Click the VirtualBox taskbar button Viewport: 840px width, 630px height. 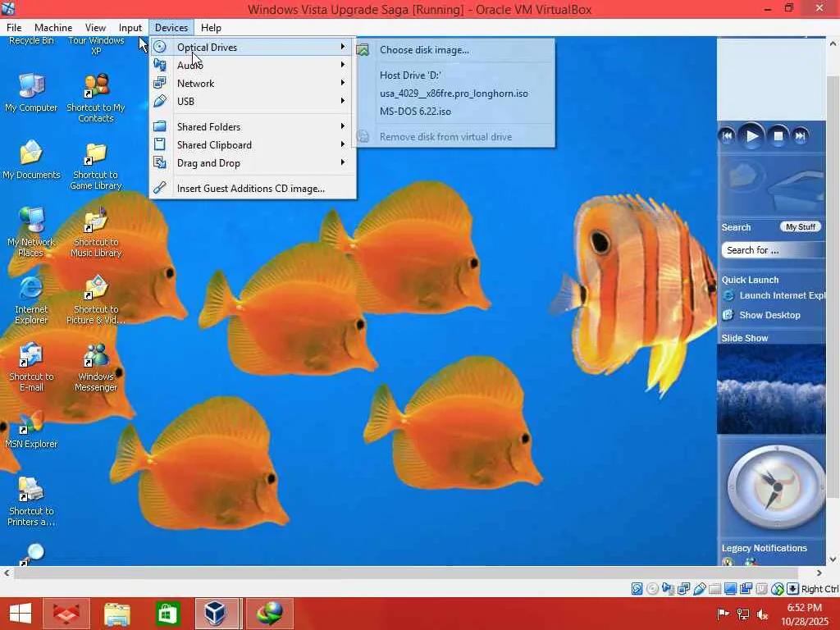pos(217,614)
